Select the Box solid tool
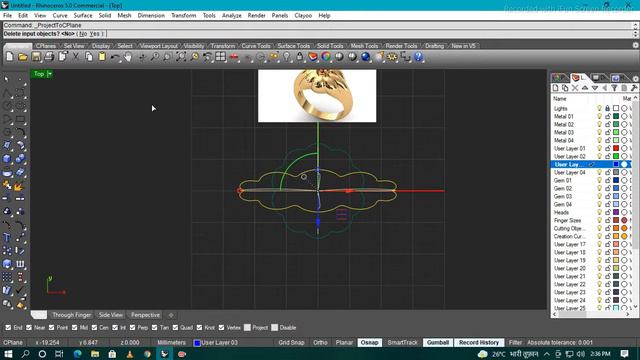This screenshot has width=640, height=360. pyautogui.click(x=7, y=158)
